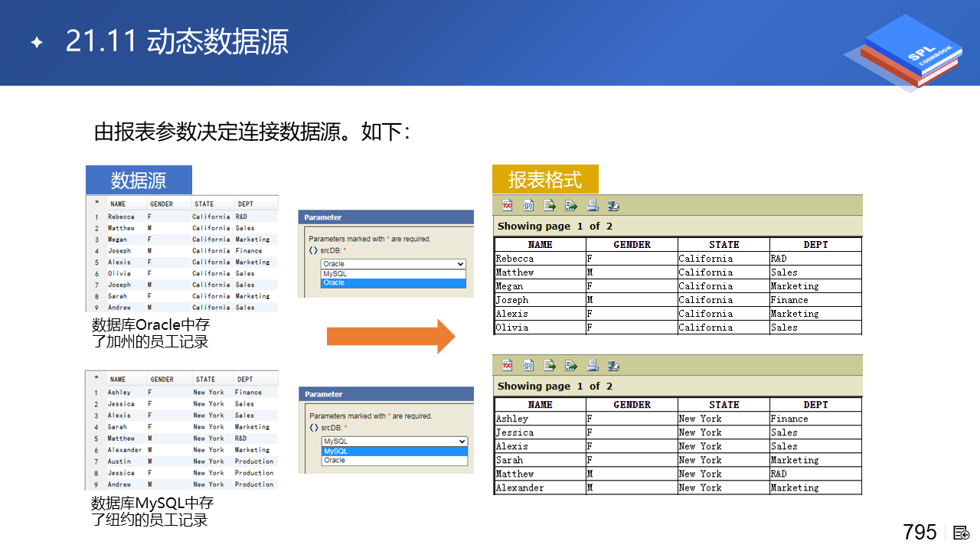Select Austin in the MySQL data source grid

pyautogui.click(x=119, y=461)
